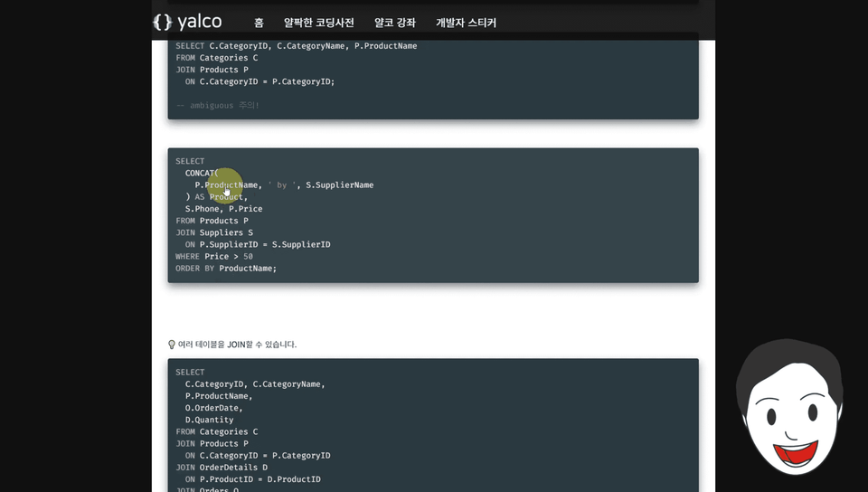Screen dimensions: 868x492
Task: Click the yalco curly braces logo icon
Action: 163,22
